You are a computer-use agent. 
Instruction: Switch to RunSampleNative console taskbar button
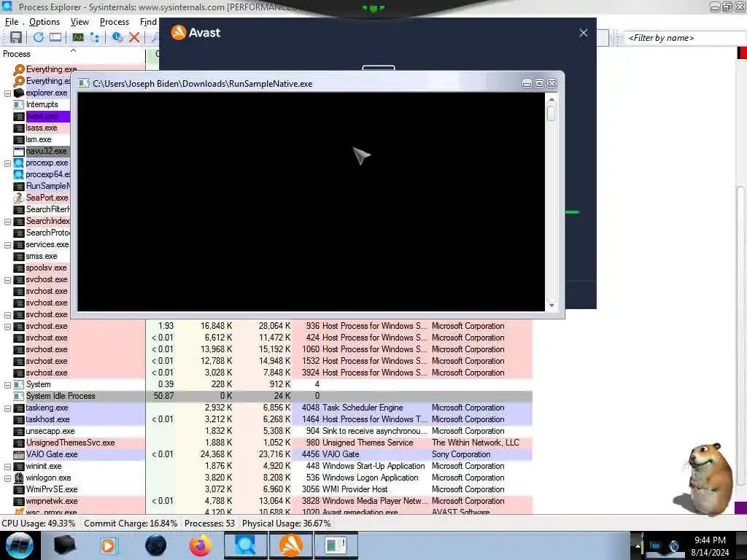336,545
